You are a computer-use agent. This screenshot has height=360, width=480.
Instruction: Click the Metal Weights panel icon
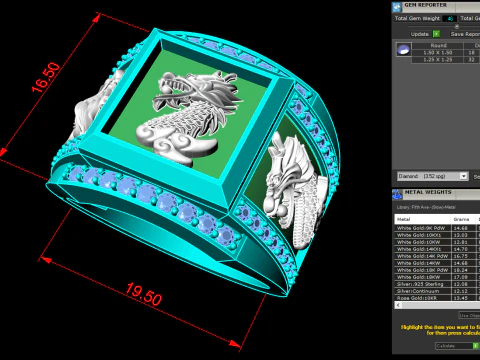397,195
